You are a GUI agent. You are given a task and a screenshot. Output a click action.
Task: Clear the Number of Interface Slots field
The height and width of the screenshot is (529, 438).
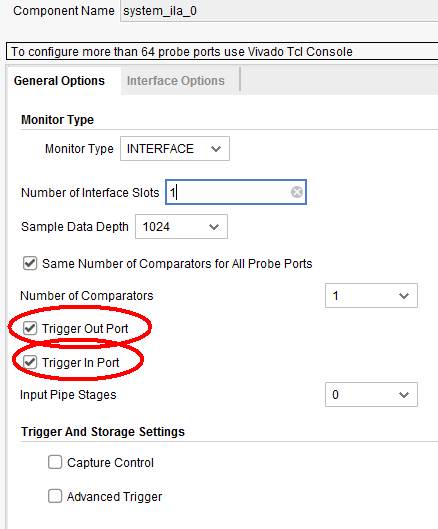click(297, 192)
